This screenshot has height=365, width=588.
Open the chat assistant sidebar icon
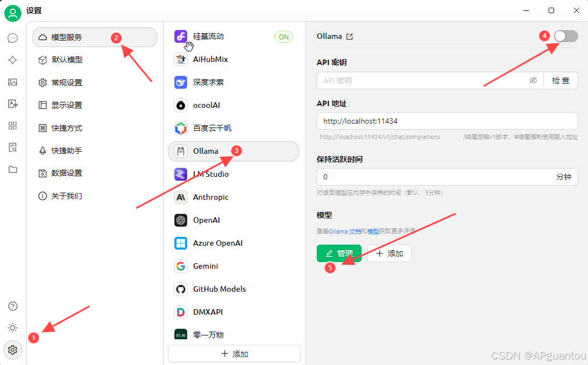pos(13,38)
